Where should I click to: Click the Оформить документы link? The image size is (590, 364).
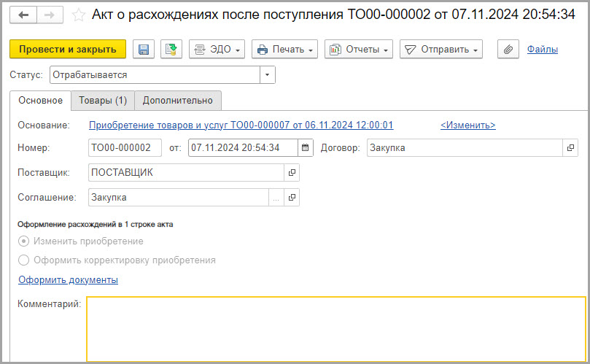[68, 279]
